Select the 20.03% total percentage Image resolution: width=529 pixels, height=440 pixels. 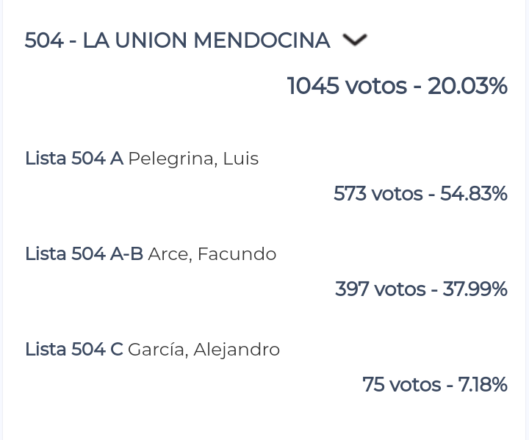tap(468, 86)
